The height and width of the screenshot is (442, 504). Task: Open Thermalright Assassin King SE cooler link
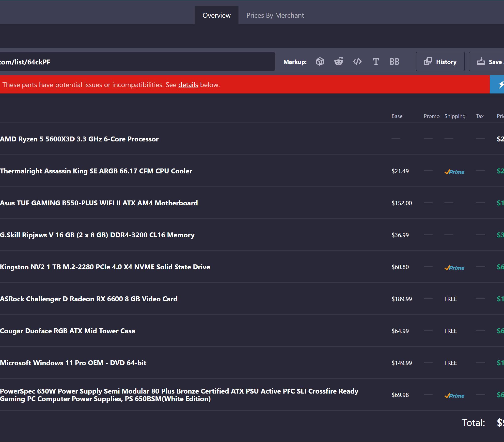pos(96,171)
